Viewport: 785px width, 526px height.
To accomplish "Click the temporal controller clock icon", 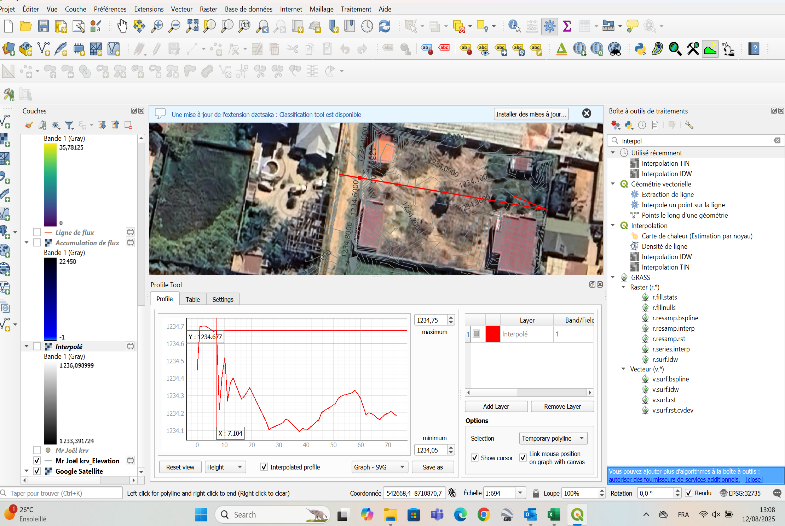I will [367, 26].
